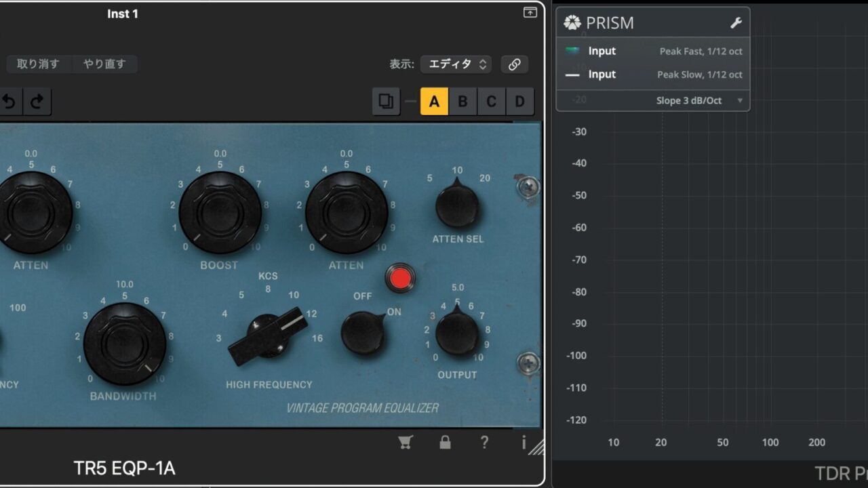Toggle the OFF/ON power knob switch
The width and height of the screenshot is (868, 488).
362,333
